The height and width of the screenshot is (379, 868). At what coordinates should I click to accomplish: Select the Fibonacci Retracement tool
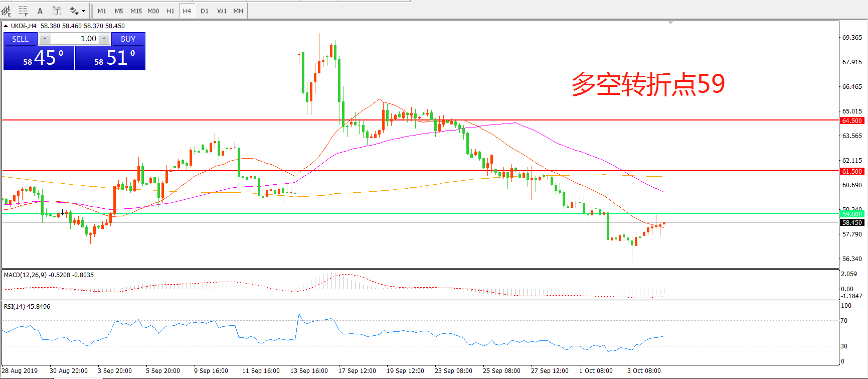click(23, 11)
